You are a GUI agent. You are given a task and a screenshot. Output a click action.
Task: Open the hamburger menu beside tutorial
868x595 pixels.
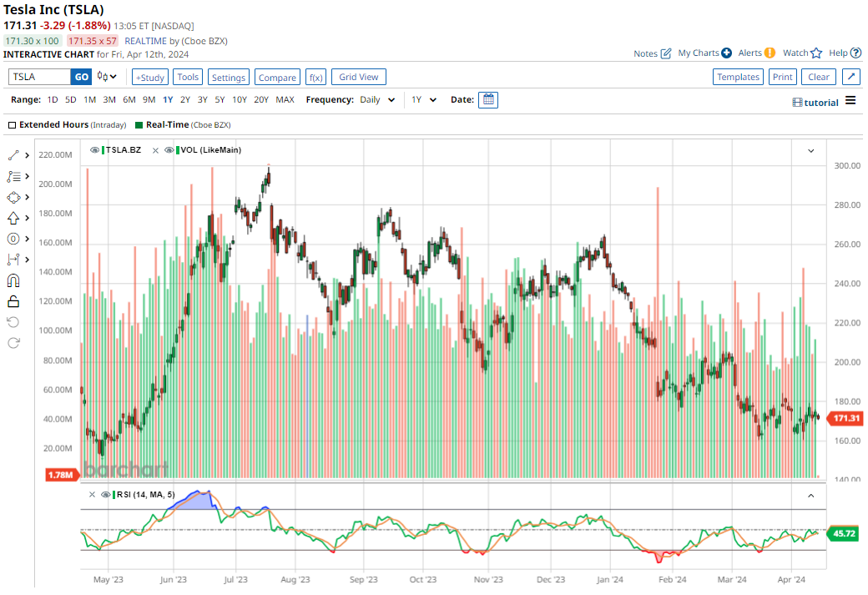click(850, 101)
